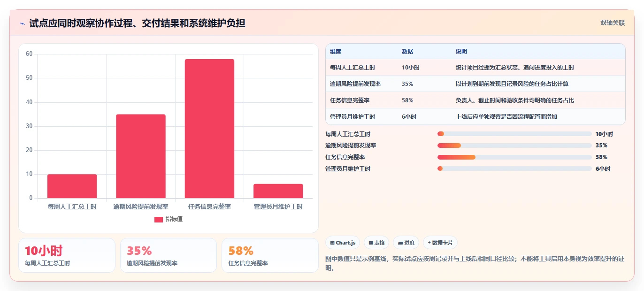Click the 管理员月维护工时 bar in the chart
The width and height of the screenshot is (644, 291).
pyautogui.click(x=278, y=191)
